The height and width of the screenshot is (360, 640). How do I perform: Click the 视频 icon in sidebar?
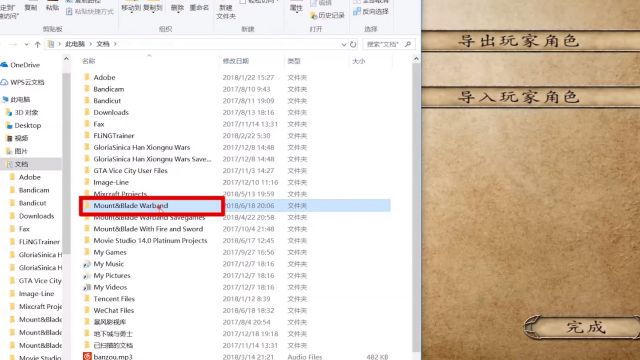[x=9, y=138]
